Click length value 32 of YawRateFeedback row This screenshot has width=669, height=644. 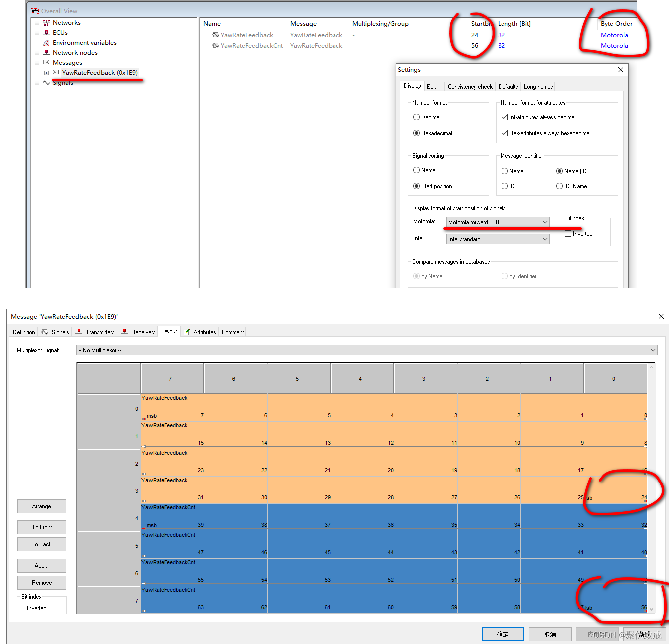pos(502,35)
